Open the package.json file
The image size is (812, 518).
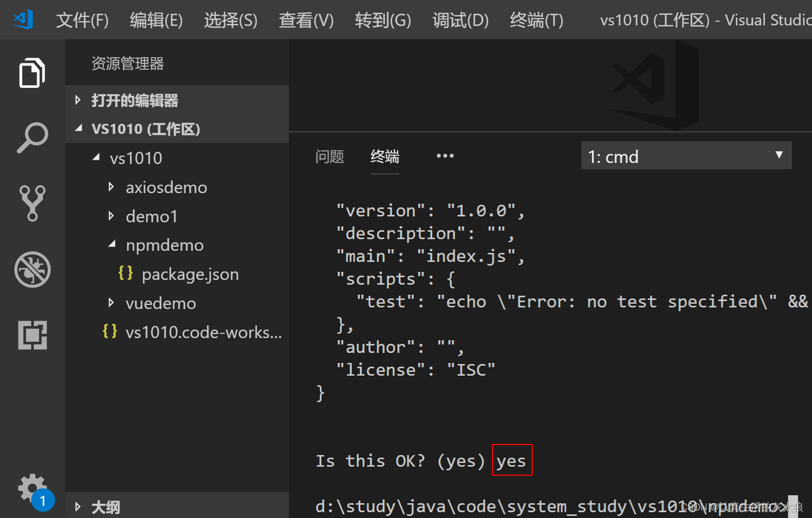click(190, 274)
